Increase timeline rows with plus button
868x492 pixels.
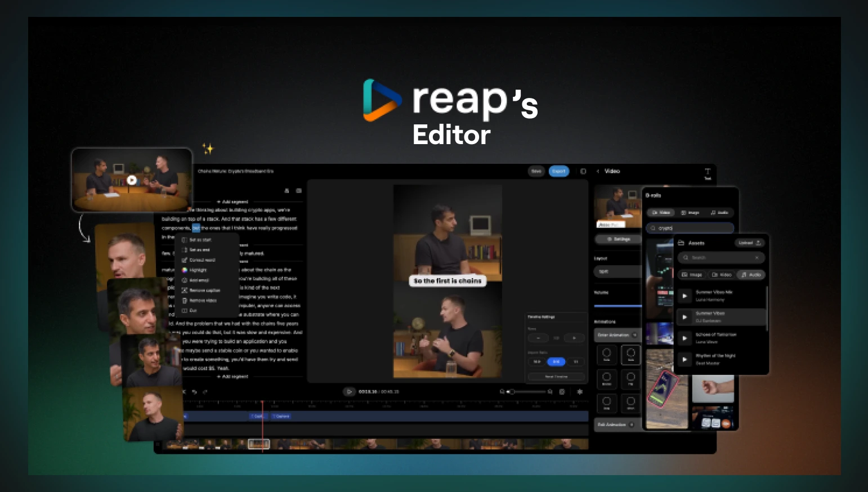point(574,338)
